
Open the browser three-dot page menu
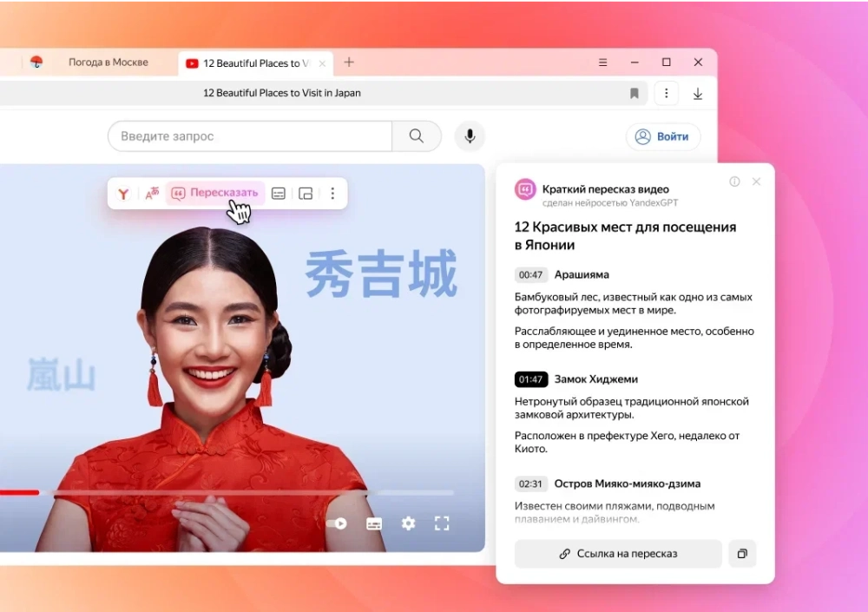[x=666, y=93]
